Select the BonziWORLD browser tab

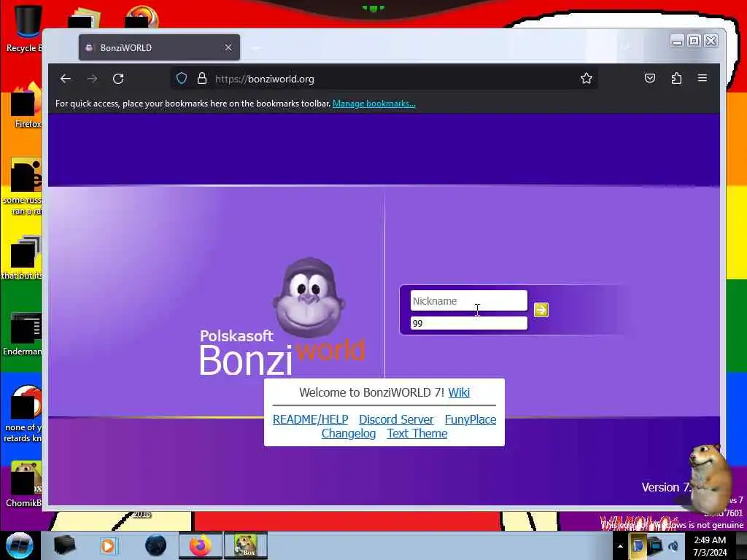[x=159, y=47]
